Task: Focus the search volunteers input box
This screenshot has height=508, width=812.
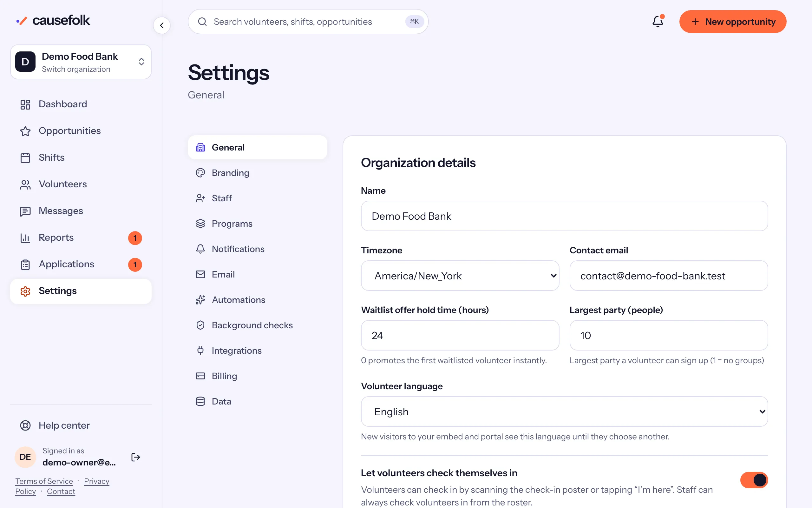Action: pos(308,22)
